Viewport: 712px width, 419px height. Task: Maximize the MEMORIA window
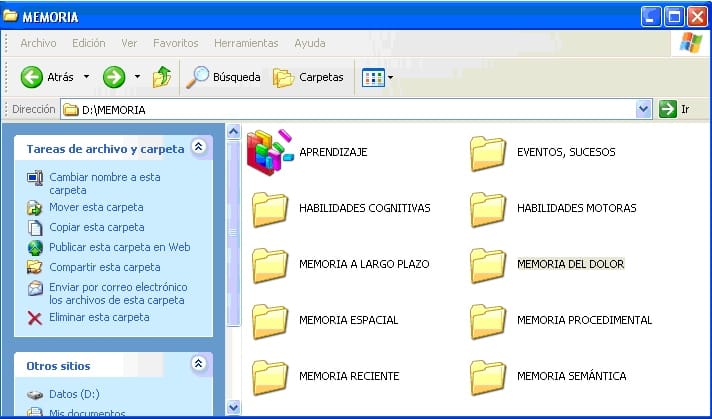(x=674, y=17)
